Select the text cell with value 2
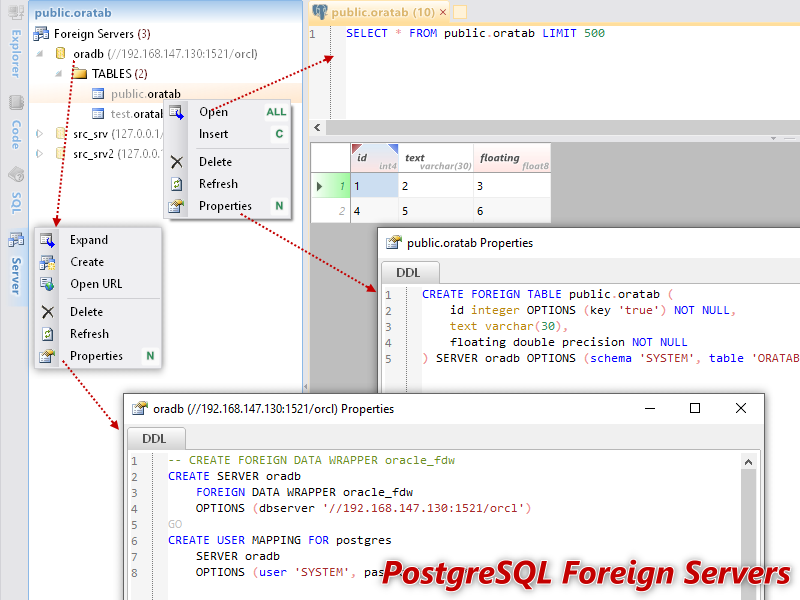 [436, 186]
